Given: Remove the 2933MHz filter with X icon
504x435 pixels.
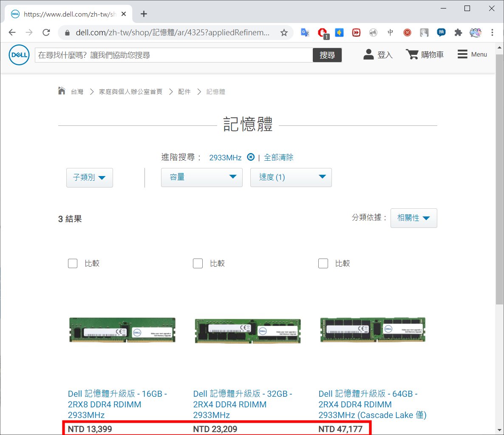Looking at the screenshot, I should tap(251, 157).
